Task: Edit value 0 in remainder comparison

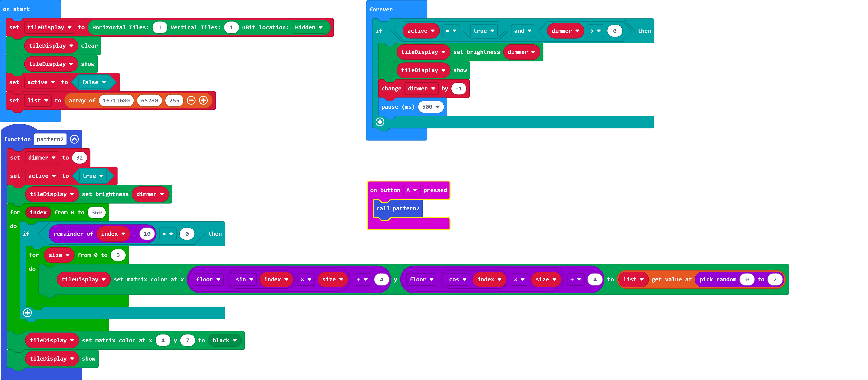Action: point(187,234)
